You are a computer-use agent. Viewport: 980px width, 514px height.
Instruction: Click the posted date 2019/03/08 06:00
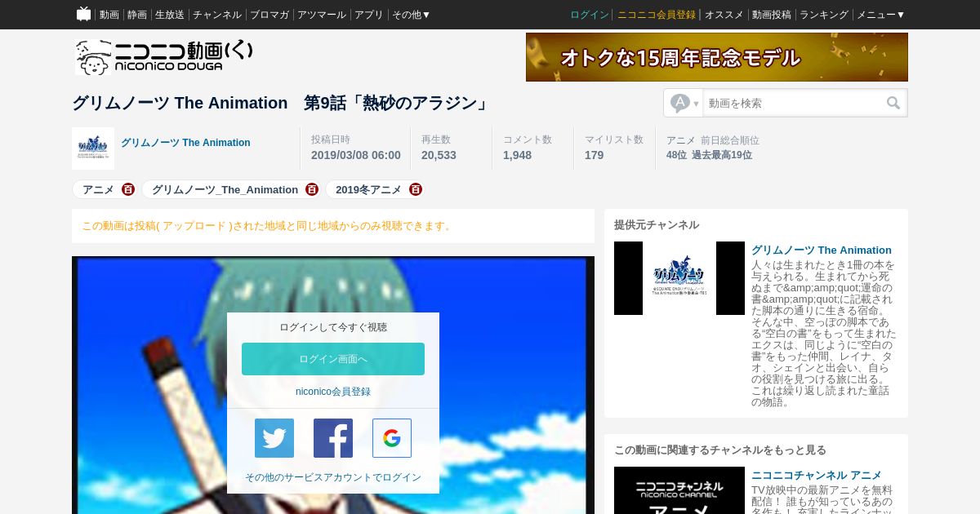point(356,155)
